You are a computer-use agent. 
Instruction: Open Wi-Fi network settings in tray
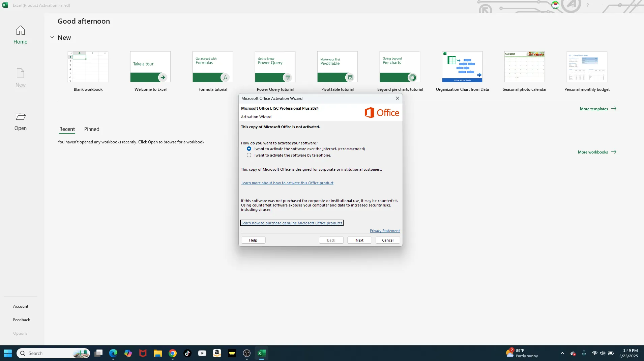point(594,353)
